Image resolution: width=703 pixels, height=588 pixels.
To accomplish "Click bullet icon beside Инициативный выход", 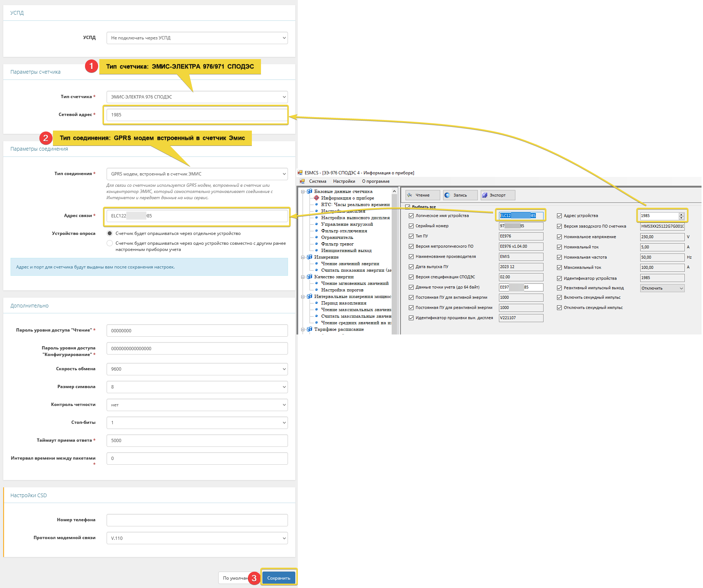I will (316, 251).
